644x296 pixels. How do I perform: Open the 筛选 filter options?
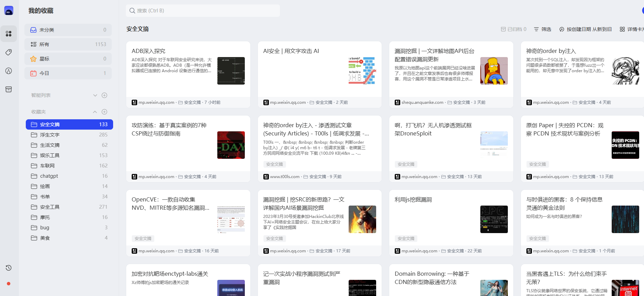[x=543, y=29]
